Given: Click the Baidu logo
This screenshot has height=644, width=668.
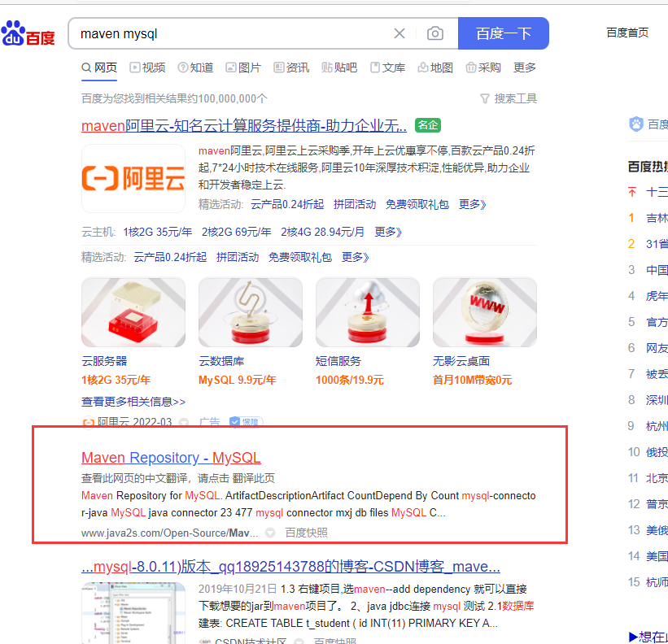Looking at the screenshot, I should [28, 33].
